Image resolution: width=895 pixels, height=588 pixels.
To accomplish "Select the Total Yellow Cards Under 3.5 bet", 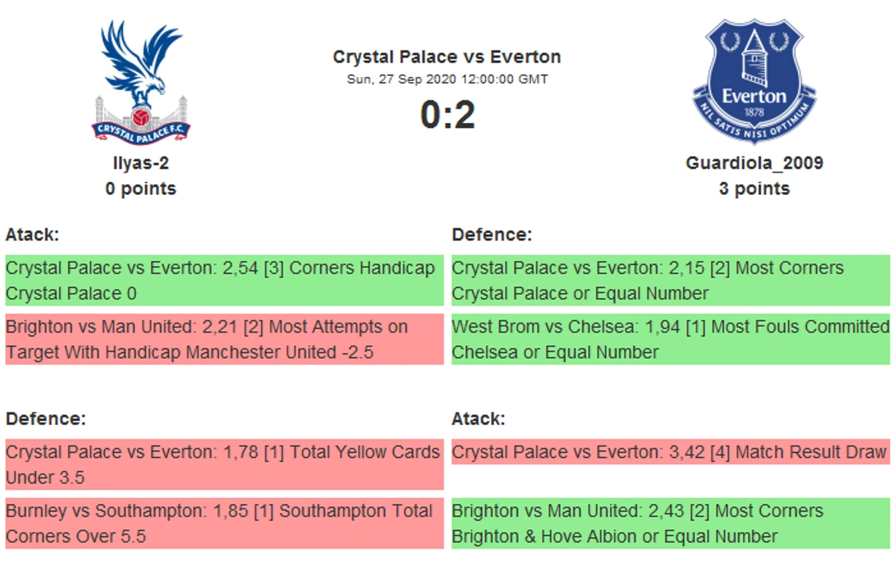I will (x=224, y=464).
